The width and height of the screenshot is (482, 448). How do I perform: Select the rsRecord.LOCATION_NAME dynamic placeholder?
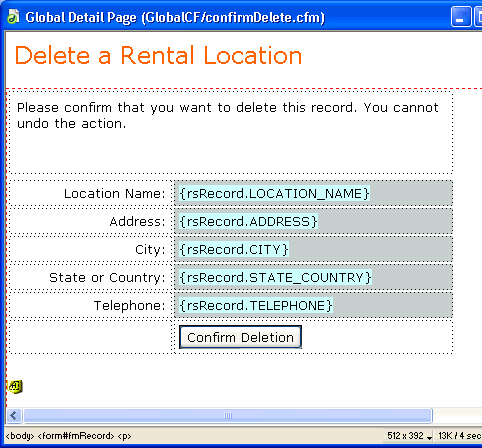(274, 193)
